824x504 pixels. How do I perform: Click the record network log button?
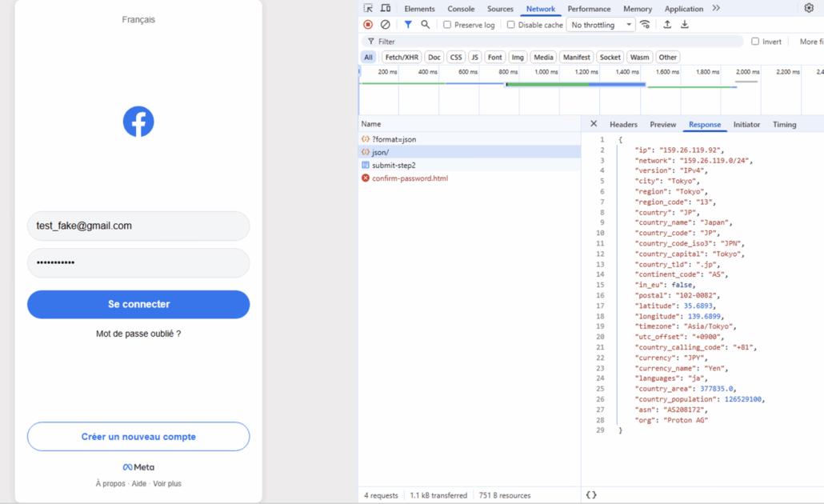[x=368, y=25]
